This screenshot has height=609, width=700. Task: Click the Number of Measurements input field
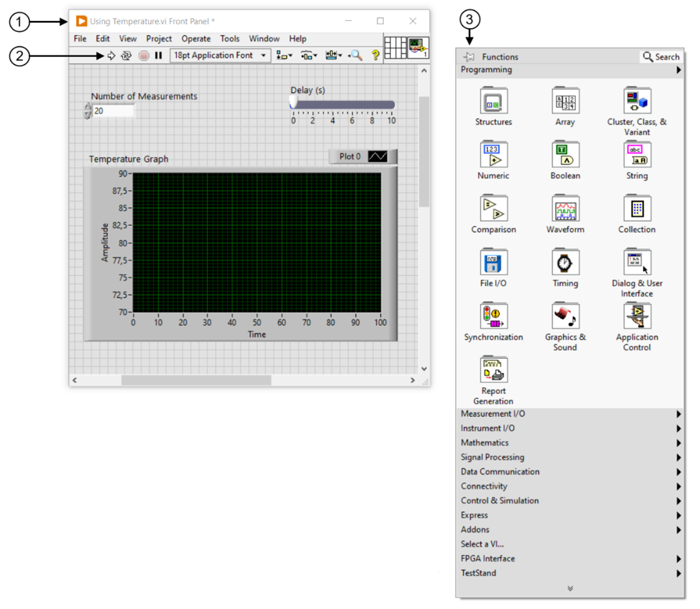[x=113, y=111]
